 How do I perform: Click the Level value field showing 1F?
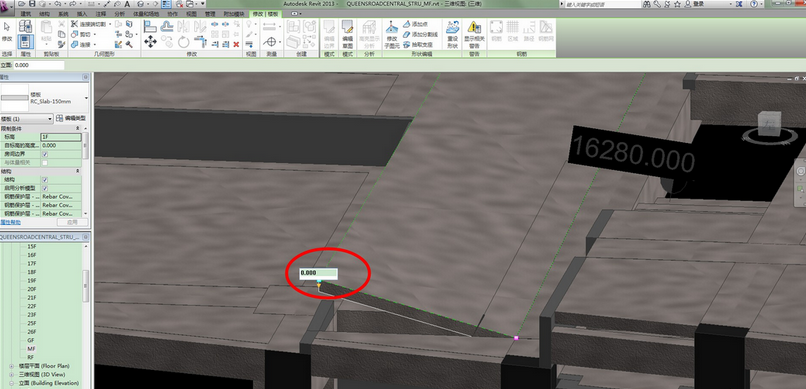pos(61,137)
